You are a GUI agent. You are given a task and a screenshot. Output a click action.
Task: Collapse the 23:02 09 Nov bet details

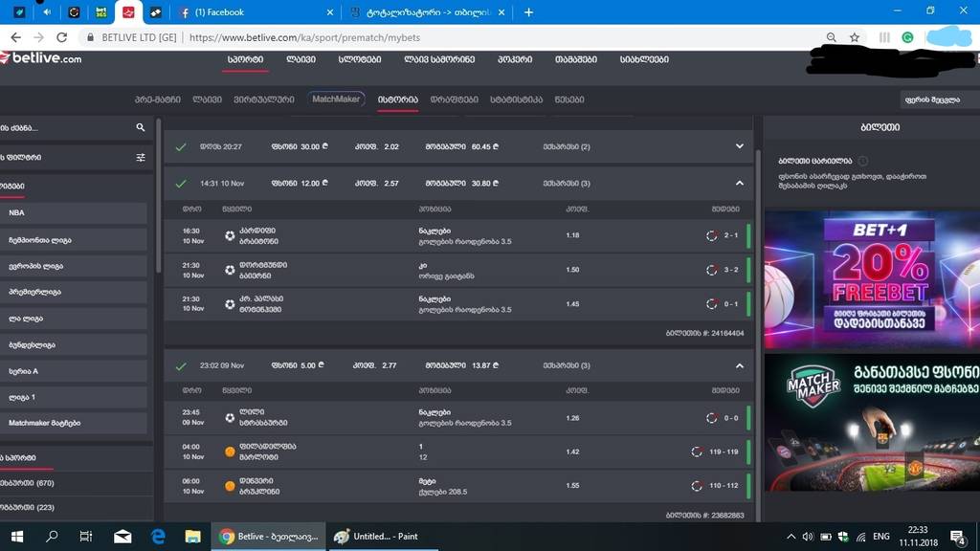[740, 365]
